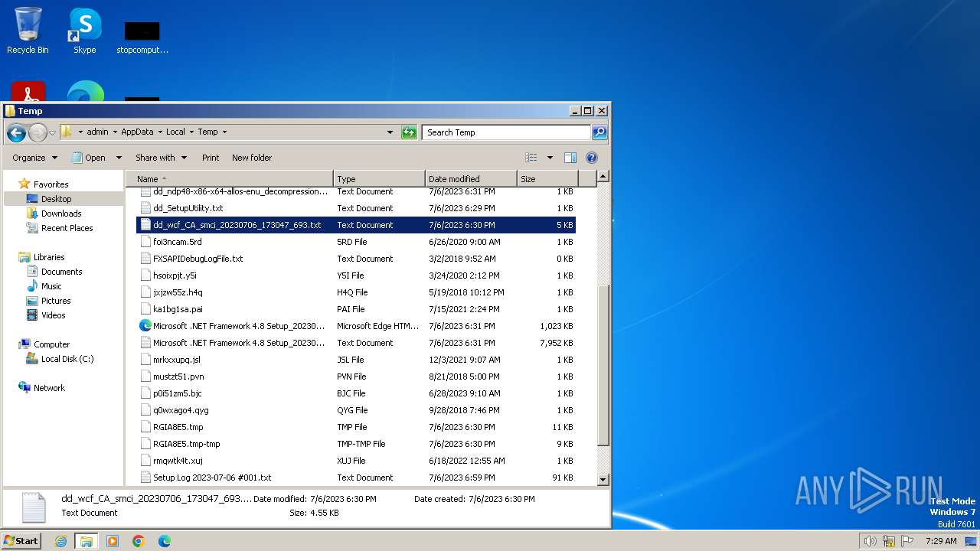Click the Print toolbar button
The height and width of the screenshot is (551, 980).
point(211,158)
